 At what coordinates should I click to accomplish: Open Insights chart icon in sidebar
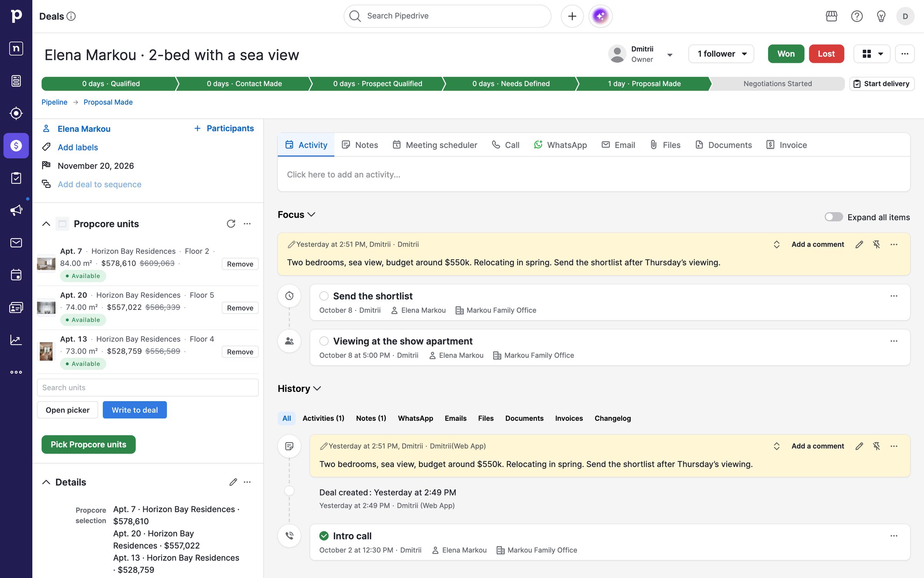16,340
